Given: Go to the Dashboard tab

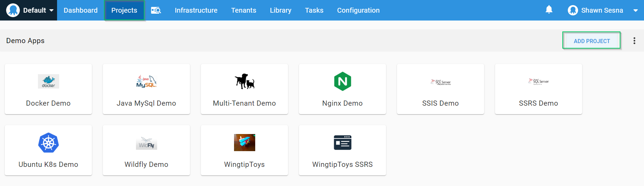Looking at the screenshot, I should [x=81, y=10].
